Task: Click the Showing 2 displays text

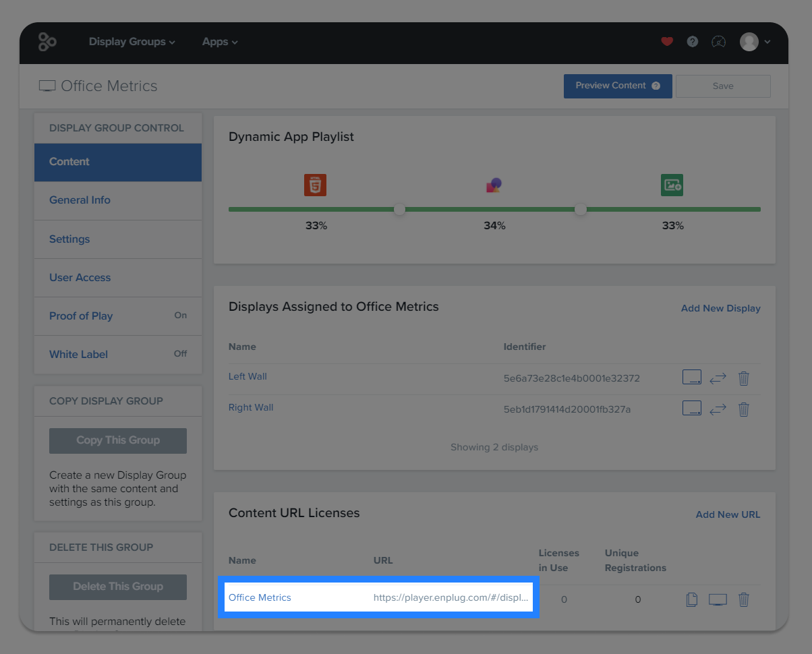Action: coord(494,447)
